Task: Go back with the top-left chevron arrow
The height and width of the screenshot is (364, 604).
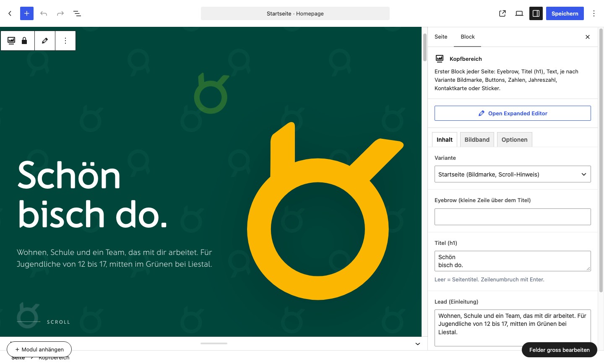Action: coord(10,13)
